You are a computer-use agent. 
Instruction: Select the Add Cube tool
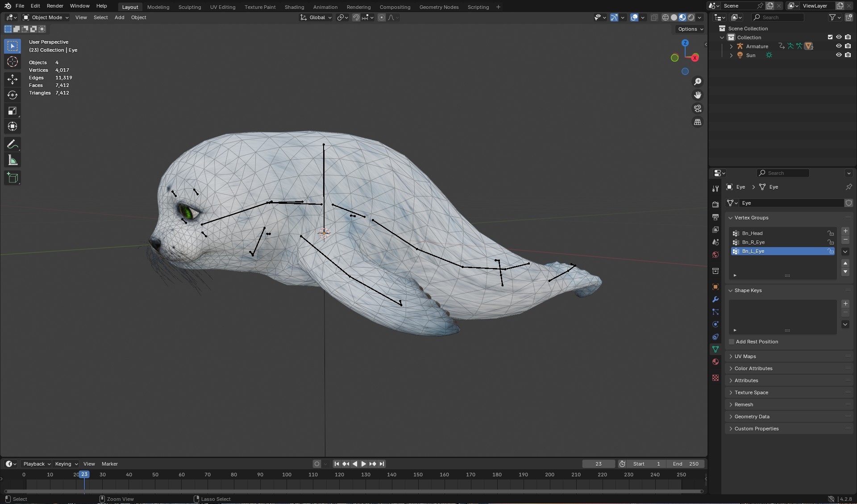tap(12, 178)
